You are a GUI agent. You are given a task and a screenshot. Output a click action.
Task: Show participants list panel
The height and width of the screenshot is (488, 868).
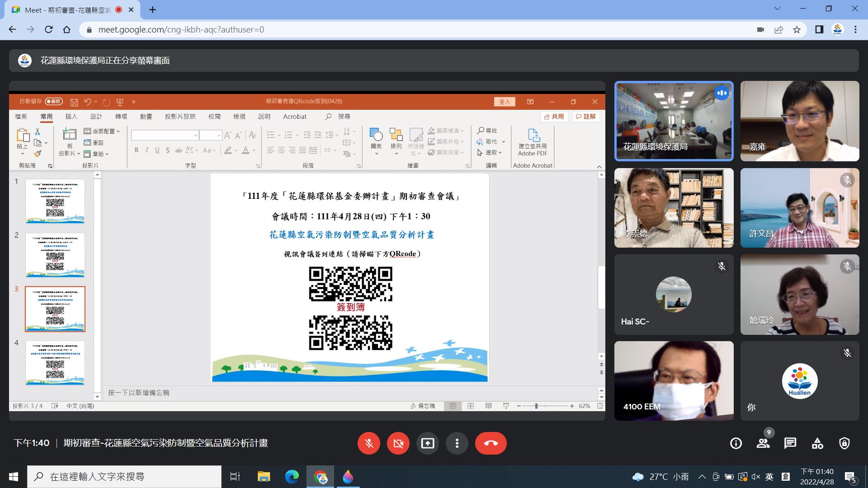(x=763, y=443)
